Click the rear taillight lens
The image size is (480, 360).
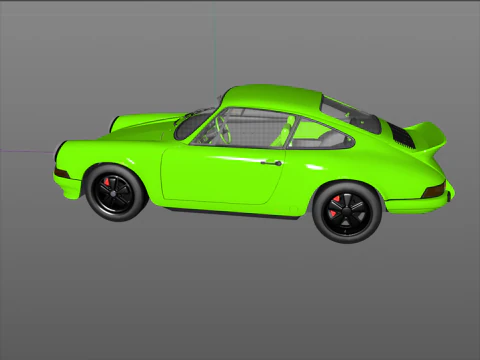coord(434,191)
